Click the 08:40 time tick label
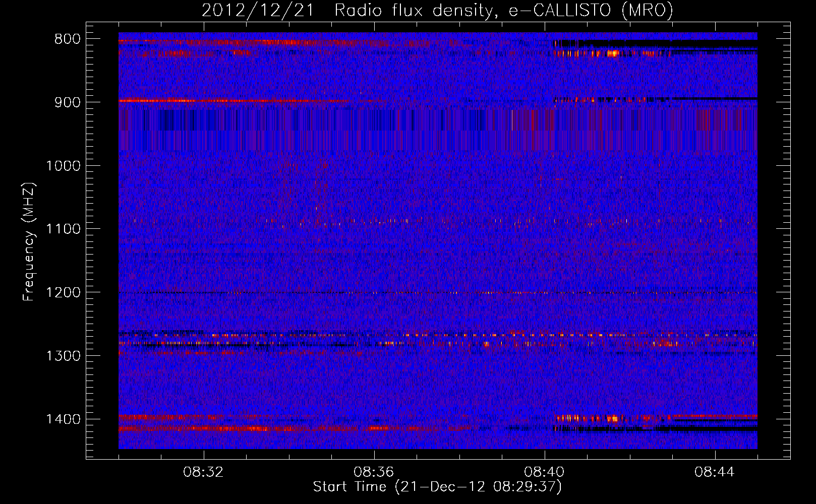 click(545, 472)
